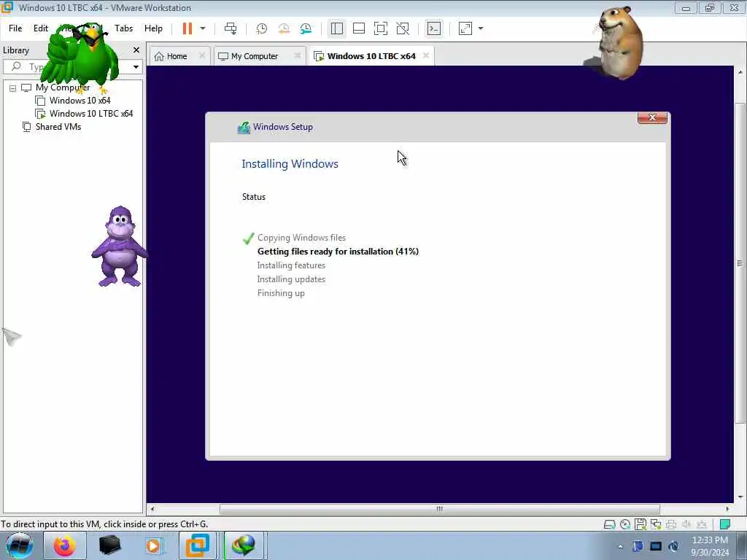Open the power options dropdown arrow next to pause
This screenshot has width=747, height=560.
coord(203,28)
